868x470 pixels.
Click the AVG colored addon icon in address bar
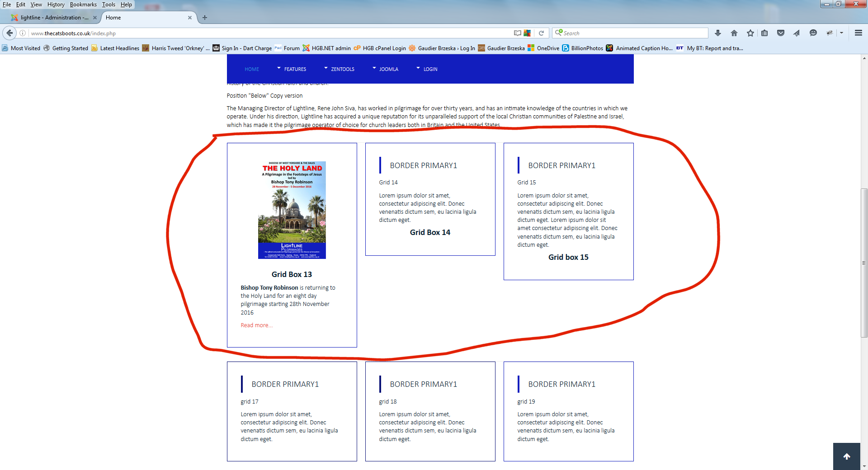[x=527, y=33]
